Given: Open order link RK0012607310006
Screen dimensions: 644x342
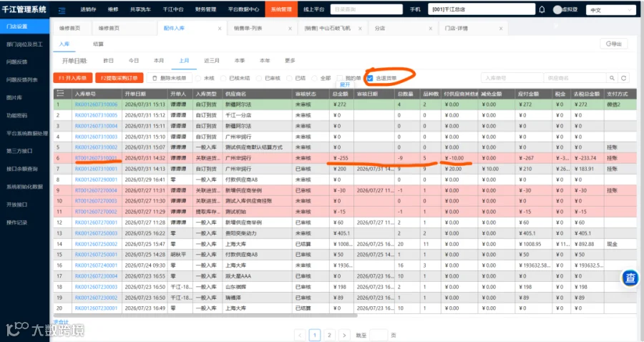Looking at the screenshot, I should click(x=96, y=104).
